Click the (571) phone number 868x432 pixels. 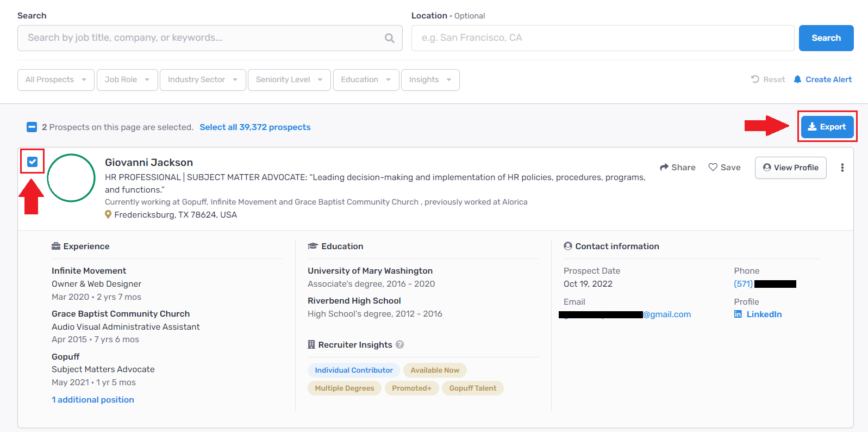(x=765, y=284)
